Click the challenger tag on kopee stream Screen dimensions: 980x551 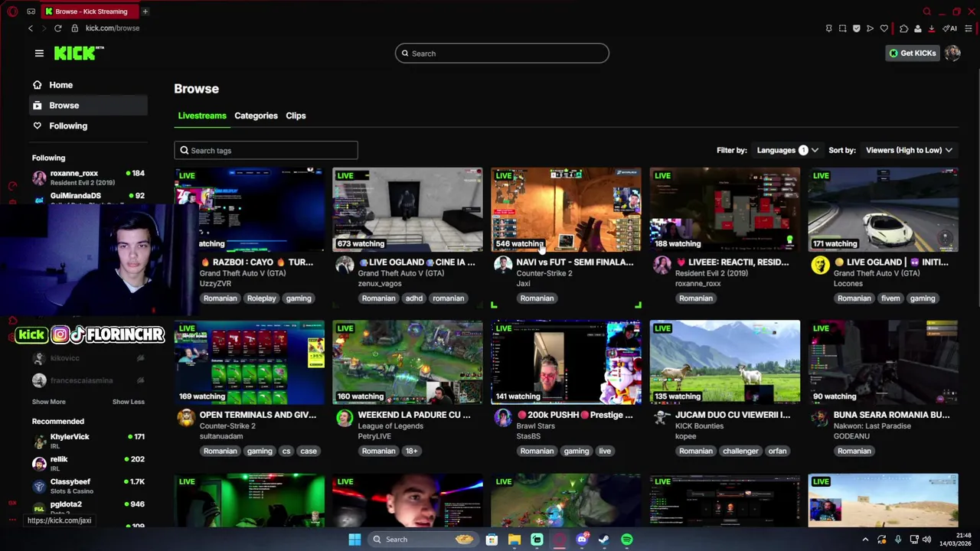coord(740,452)
